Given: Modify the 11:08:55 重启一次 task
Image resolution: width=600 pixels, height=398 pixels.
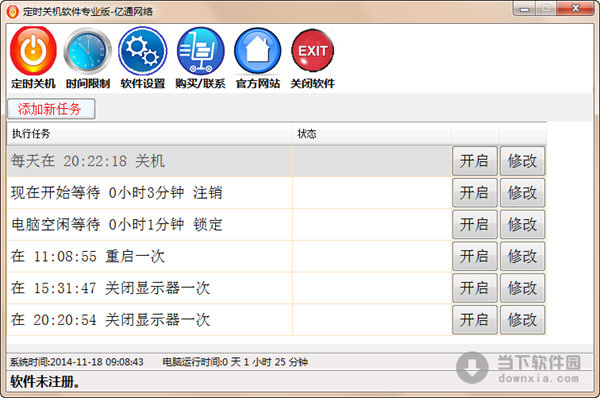Looking at the screenshot, I should pos(522,256).
